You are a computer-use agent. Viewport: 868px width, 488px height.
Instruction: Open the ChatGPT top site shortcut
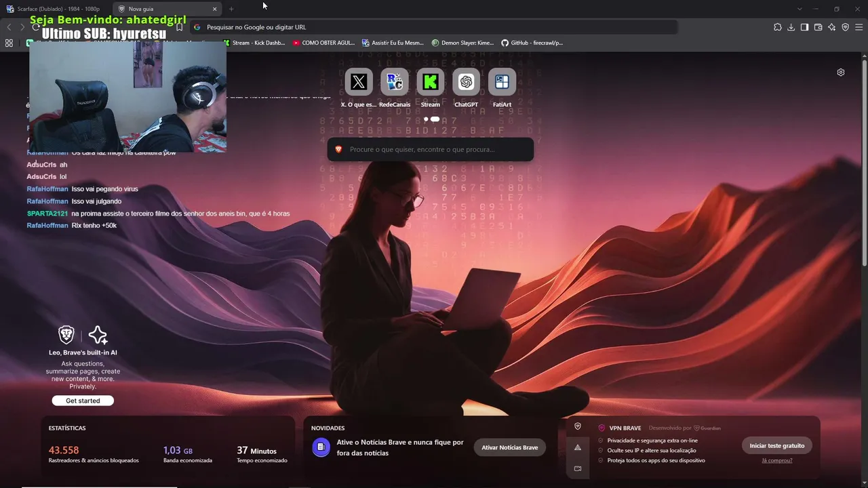[466, 82]
